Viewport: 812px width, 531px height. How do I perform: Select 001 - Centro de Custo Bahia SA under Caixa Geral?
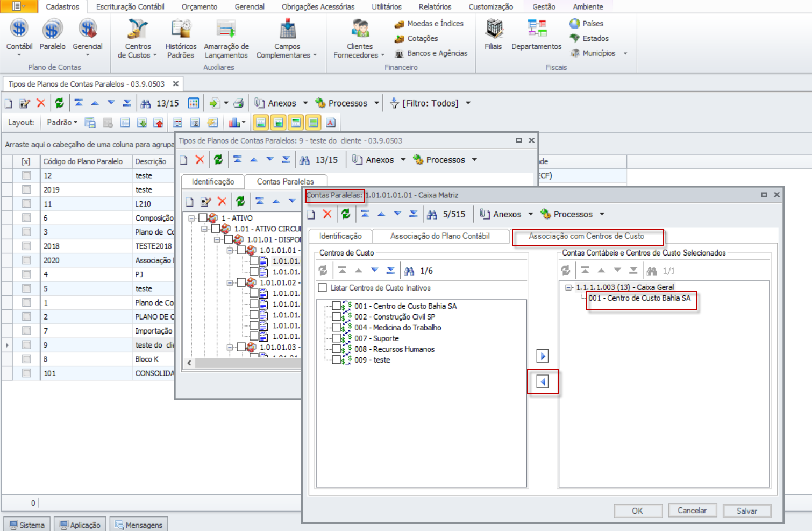[639, 298]
